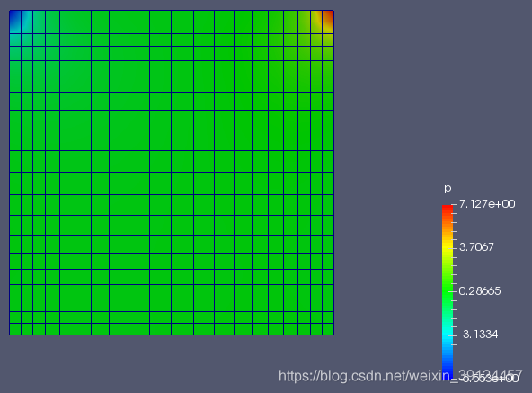Click the blue bottom end of the color bar
Image resolution: width=532 pixels, height=393 pixels.
(x=448, y=371)
